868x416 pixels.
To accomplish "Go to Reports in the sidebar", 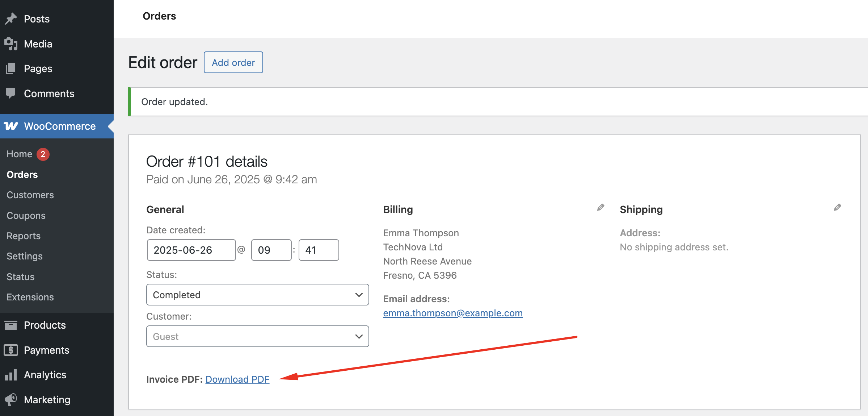I will tap(23, 236).
